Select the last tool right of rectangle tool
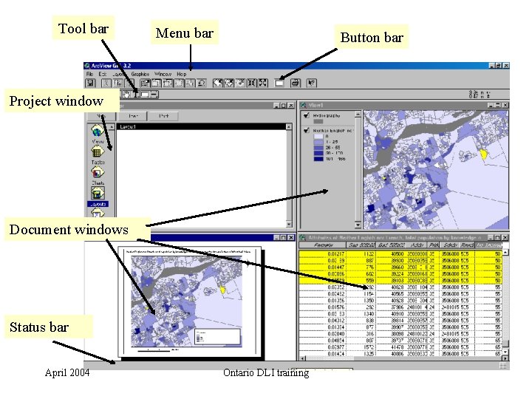Viewport: 532px width, 399px height. 154,95
